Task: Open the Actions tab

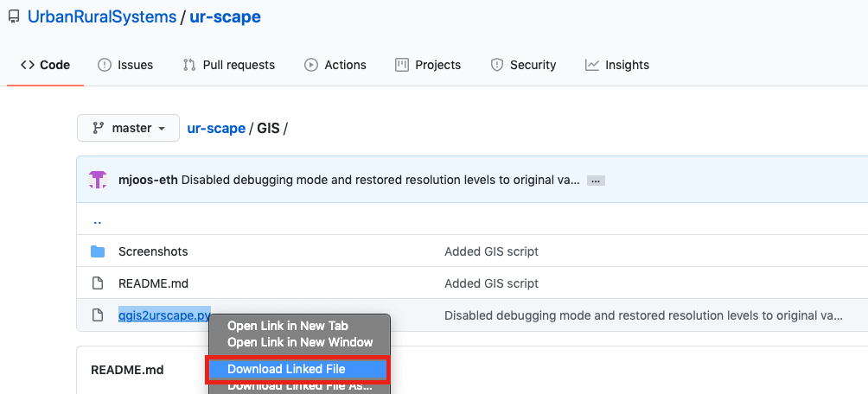Action: 335,65
